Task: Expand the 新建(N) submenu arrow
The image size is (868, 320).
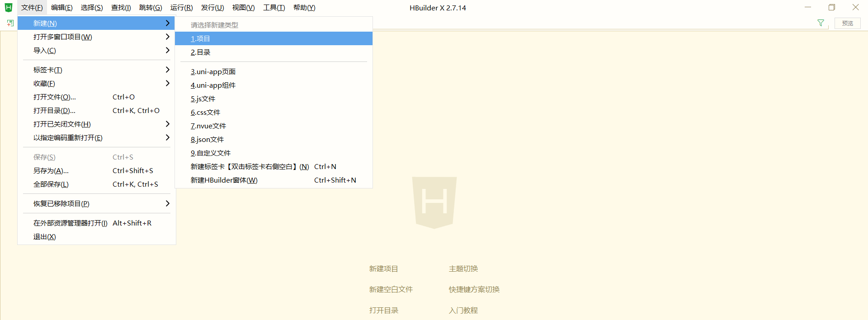Action: tap(167, 23)
